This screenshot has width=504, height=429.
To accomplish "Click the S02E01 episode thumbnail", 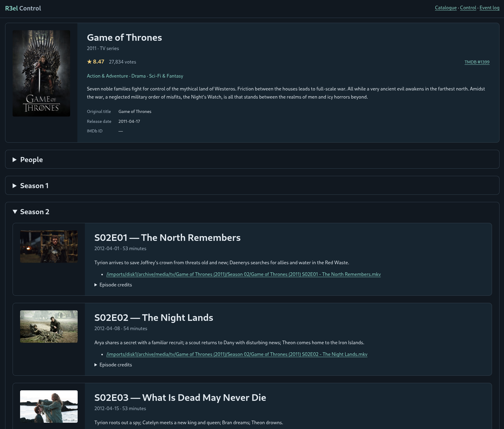I will click(x=49, y=247).
